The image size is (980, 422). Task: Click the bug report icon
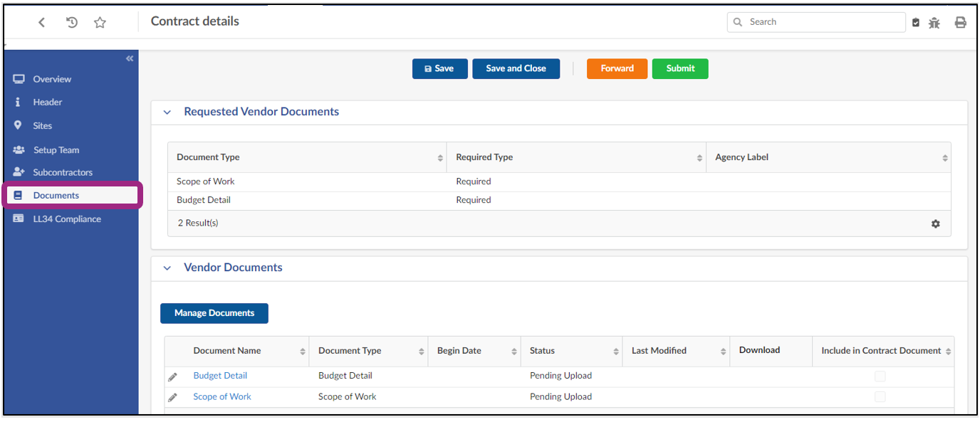tap(934, 23)
